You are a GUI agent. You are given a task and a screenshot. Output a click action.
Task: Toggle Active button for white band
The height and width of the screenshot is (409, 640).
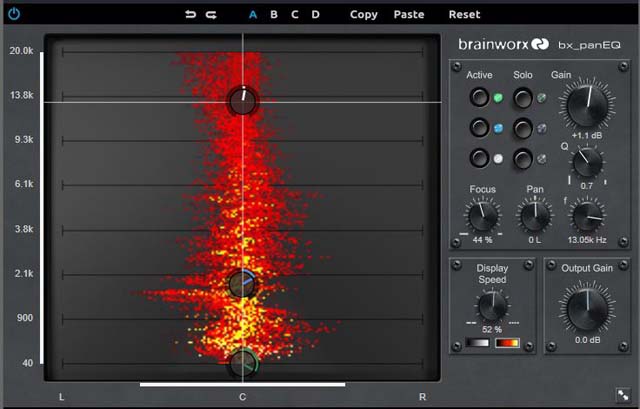click(x=481, y=158)
